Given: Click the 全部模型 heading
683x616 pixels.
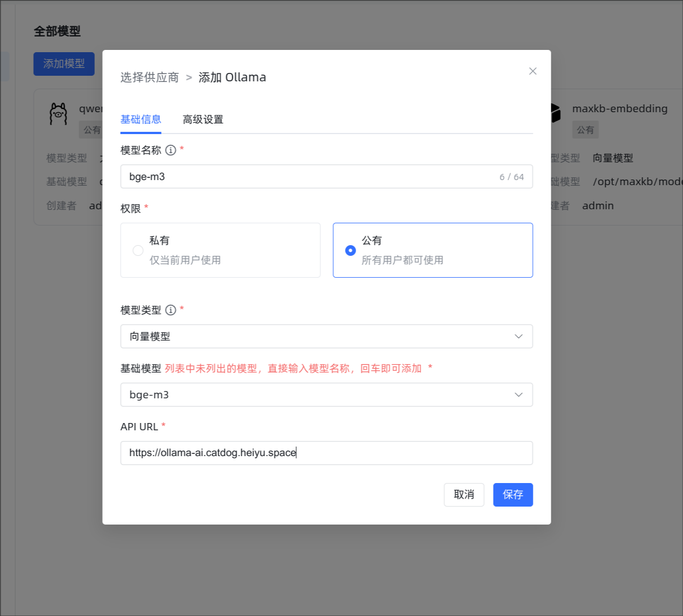Looking at the screenshot, I should pos(57,31).
